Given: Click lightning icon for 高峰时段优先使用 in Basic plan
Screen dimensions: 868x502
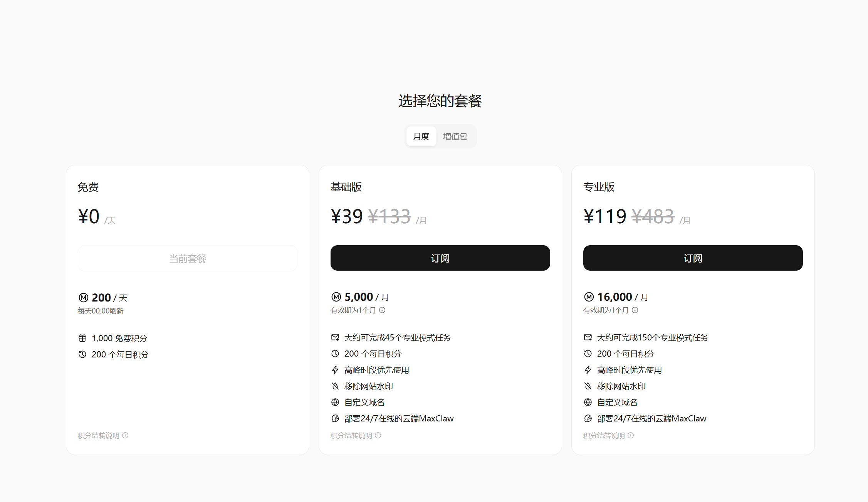Looking at the screenshot, I should tap(335, 370).
